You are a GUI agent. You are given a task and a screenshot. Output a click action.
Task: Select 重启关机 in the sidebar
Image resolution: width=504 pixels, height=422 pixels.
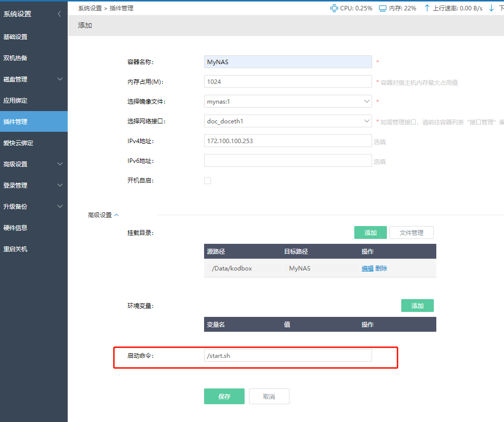(15, 249)
